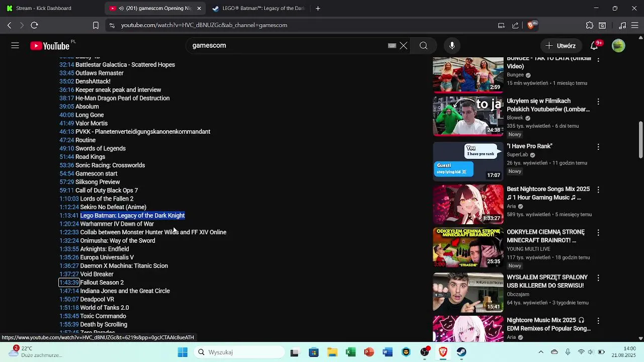Show hidden system tray icons
The width and height of the screenshot is (644, 362).
[x=541, y=352]
